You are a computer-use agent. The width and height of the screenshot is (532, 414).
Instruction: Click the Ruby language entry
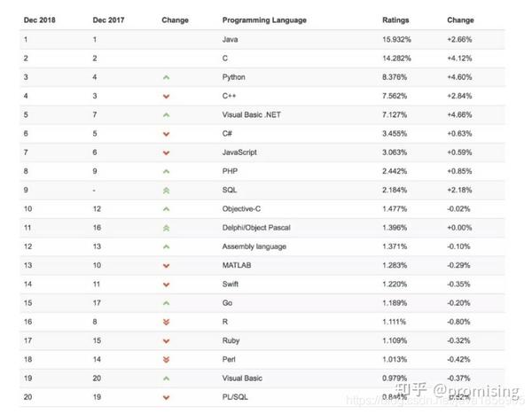pos(231,340)
